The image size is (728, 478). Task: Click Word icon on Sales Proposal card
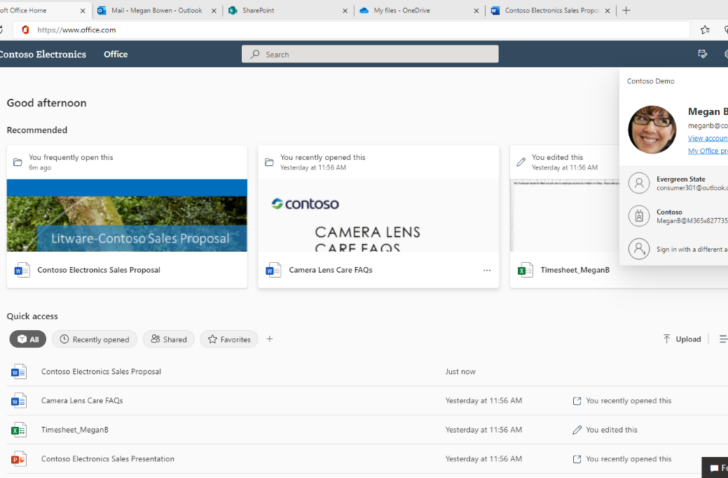22,270
